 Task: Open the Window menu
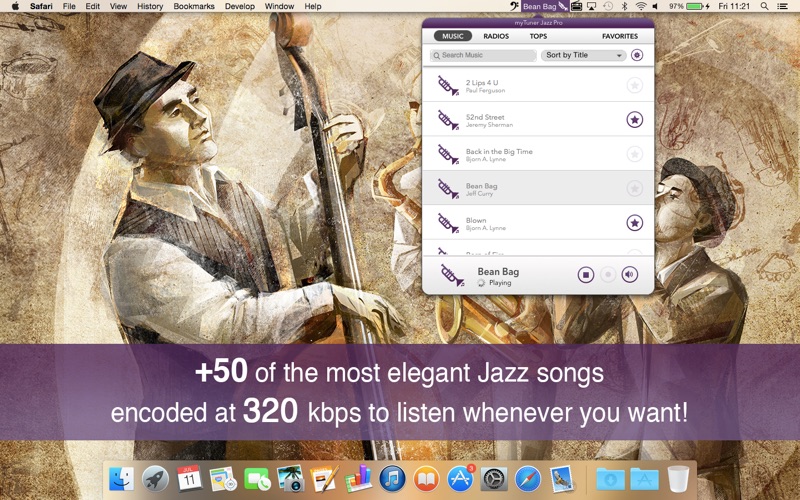[279, 6]
